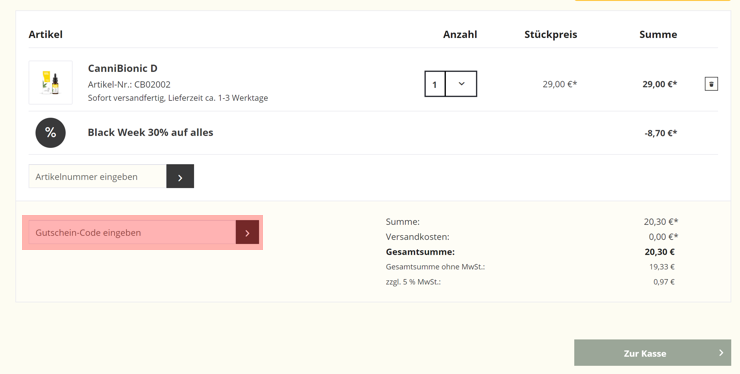The width and height of the screenshot is (740, 374).
Task: Click the Artikel-Nr.: CB02002 text
Action: [x=129, y=85]
